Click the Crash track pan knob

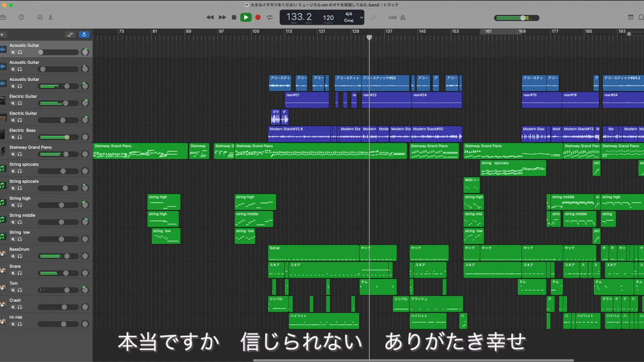(x=85, y=306)
